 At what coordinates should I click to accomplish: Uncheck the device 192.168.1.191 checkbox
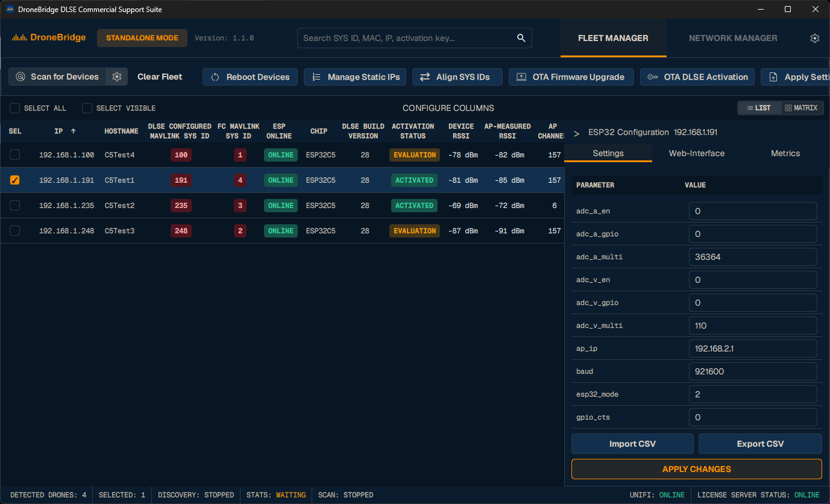coord(15,180)
